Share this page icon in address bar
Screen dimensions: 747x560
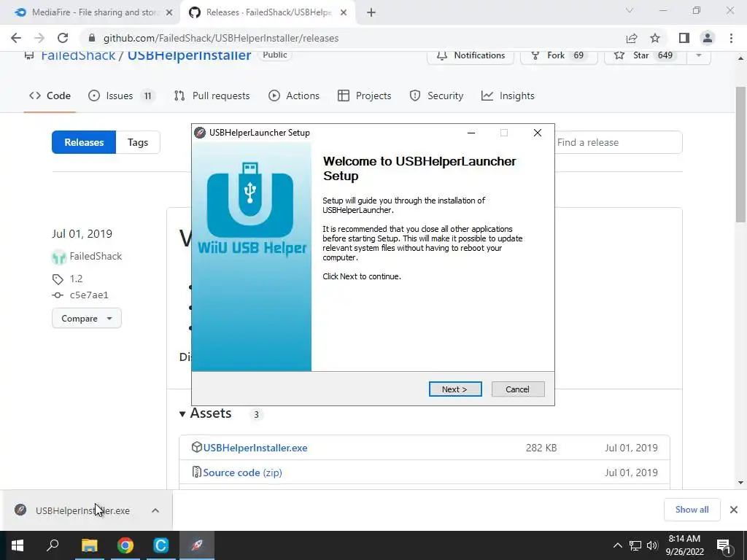632,38
